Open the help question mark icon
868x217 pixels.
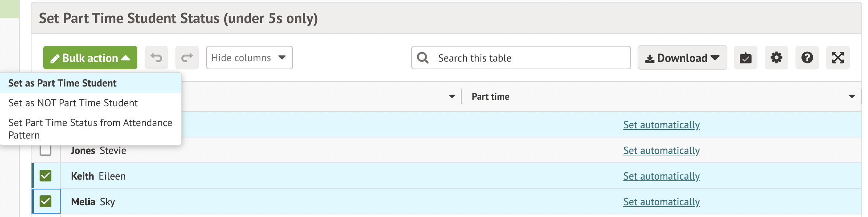[807, 58]
